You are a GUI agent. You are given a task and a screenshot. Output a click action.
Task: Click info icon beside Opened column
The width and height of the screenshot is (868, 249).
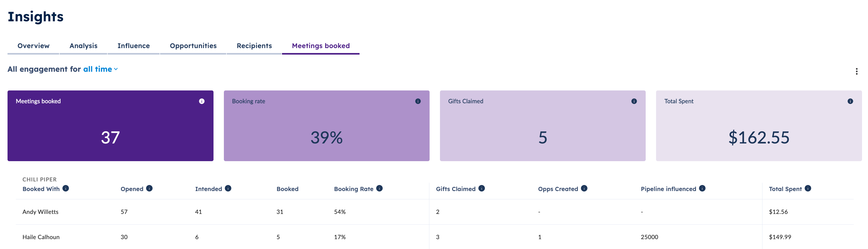(x=149, y=188)
